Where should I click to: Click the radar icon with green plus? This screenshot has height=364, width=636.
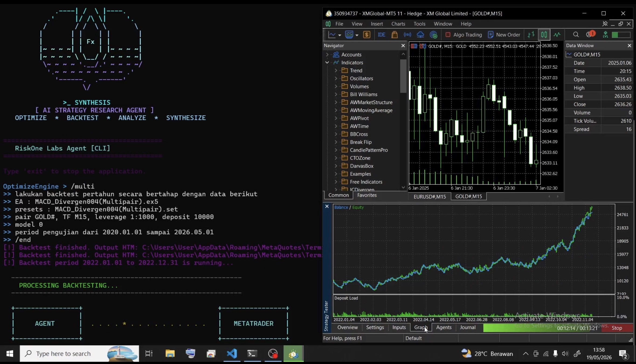(x=434, y=35)
